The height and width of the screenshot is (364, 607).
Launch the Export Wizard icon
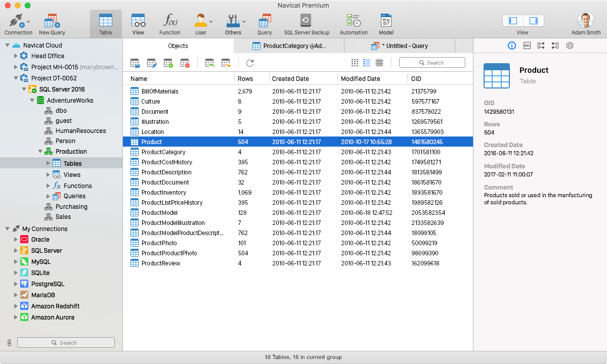tap(226, 63)
